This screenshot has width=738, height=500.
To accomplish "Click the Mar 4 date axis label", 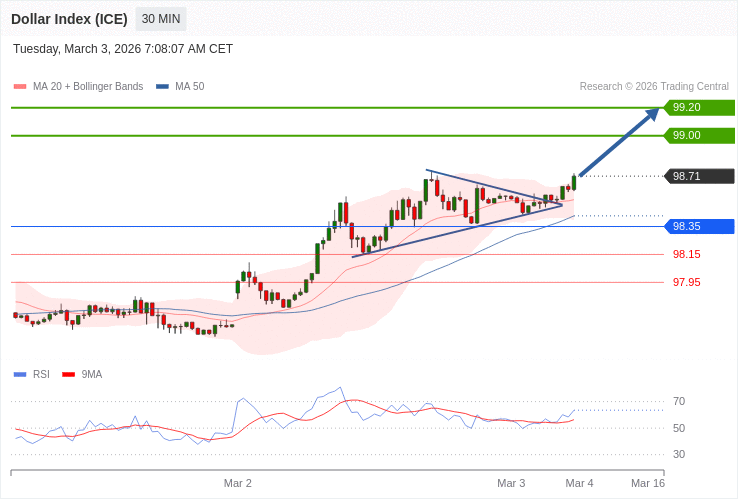I will (579, 484).
